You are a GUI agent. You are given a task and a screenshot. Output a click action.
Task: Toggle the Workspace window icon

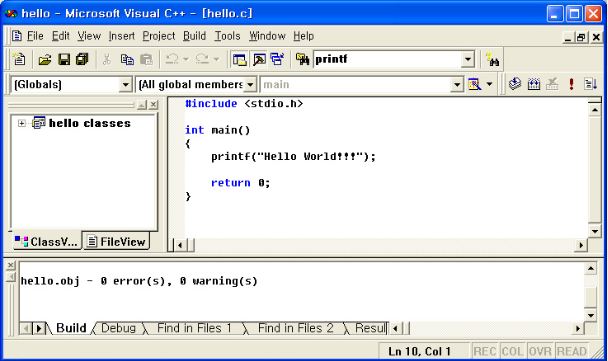(240, 59)
